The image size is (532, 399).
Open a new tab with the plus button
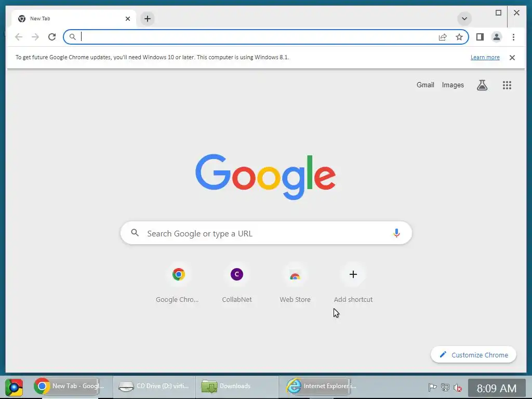147,19
